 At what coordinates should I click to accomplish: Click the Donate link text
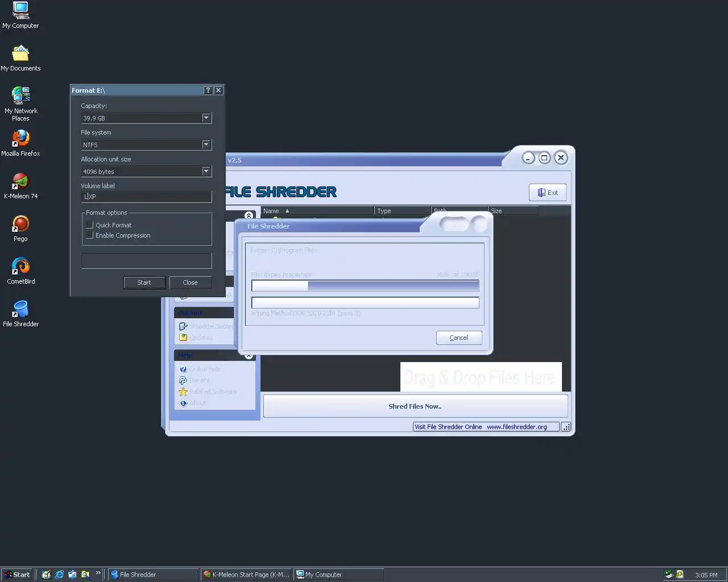click(200, 380)
